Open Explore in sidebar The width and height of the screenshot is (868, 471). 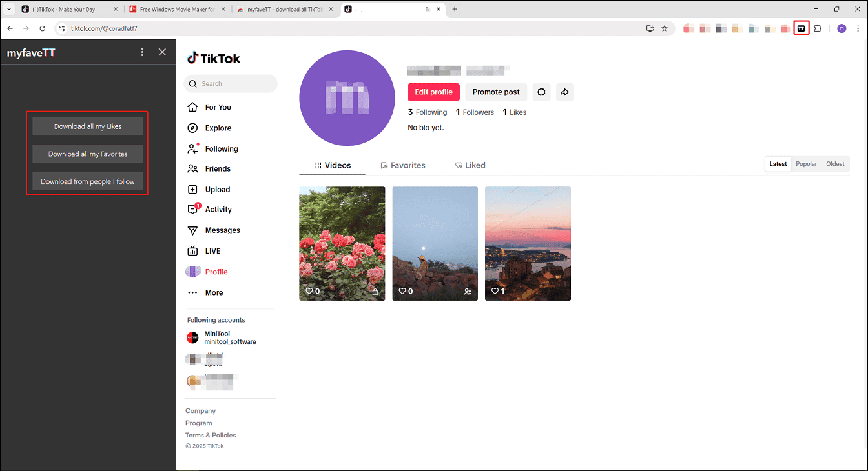click(x=209, y=128)
